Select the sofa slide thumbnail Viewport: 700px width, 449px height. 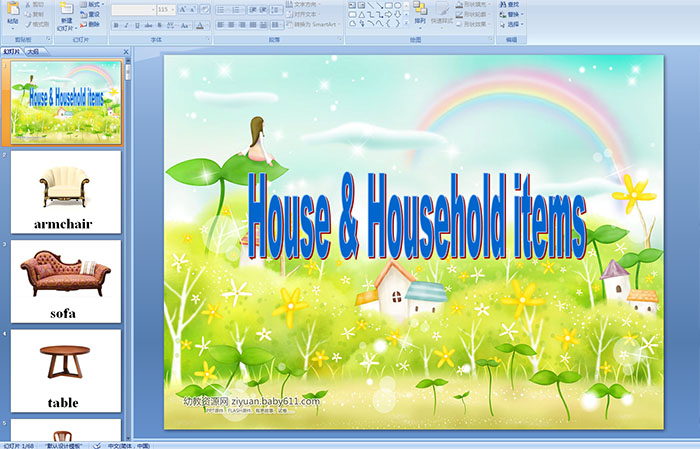(66, 281)
